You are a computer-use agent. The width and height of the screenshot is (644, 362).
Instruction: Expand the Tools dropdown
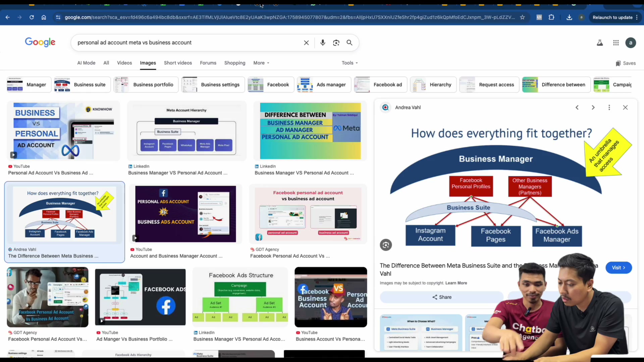click(x=350, y=63)
